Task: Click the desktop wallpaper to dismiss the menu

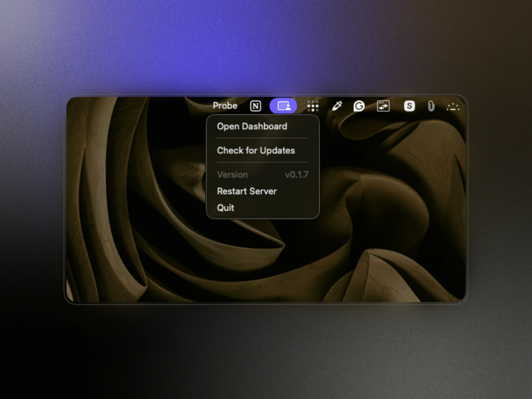Action: 388,222
